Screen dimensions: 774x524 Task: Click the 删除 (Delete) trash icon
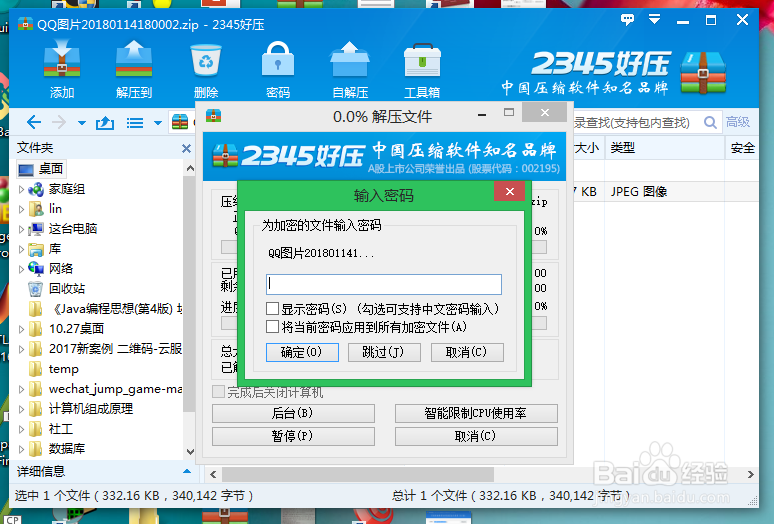click(206, 69)
